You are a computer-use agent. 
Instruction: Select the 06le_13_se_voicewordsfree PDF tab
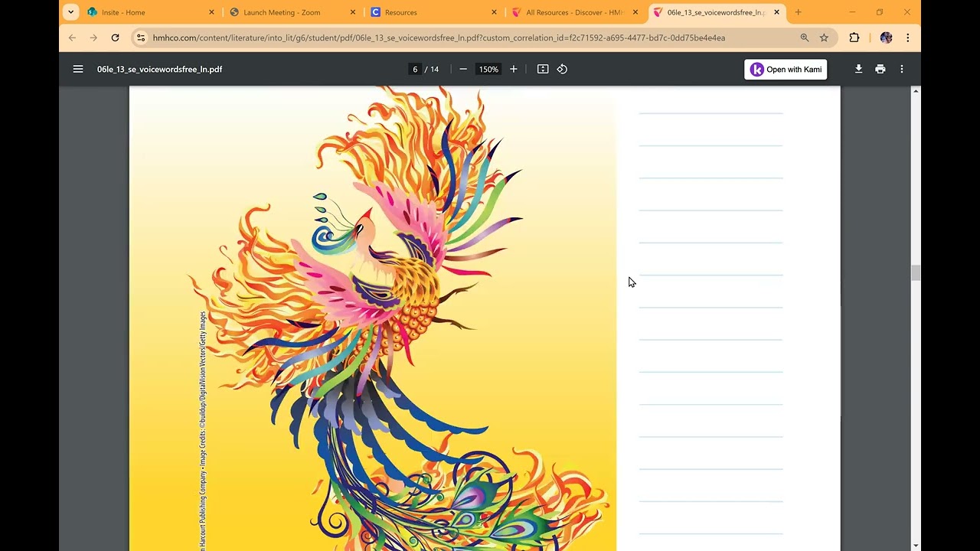click(x=716, y=12)
